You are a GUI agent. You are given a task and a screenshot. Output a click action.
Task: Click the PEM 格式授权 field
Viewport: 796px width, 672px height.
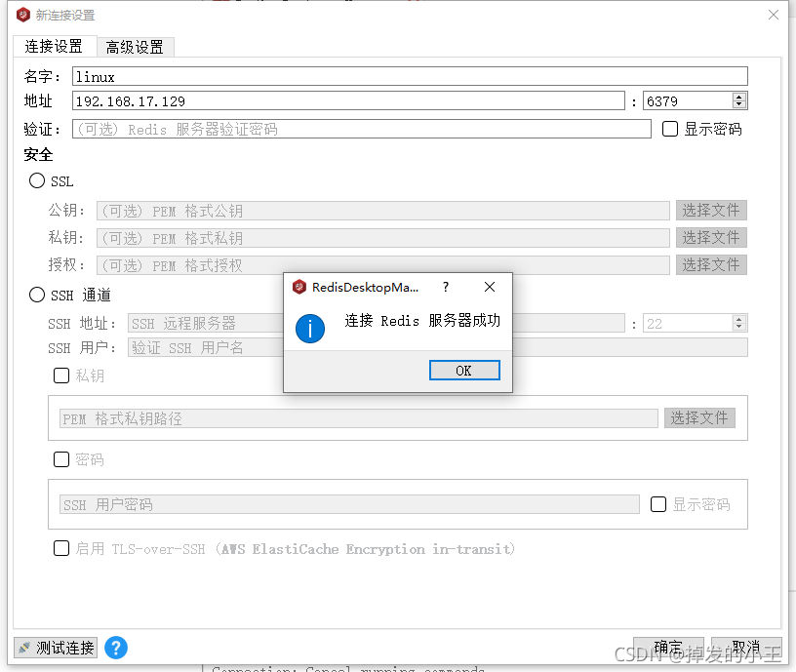click(383, 265)
